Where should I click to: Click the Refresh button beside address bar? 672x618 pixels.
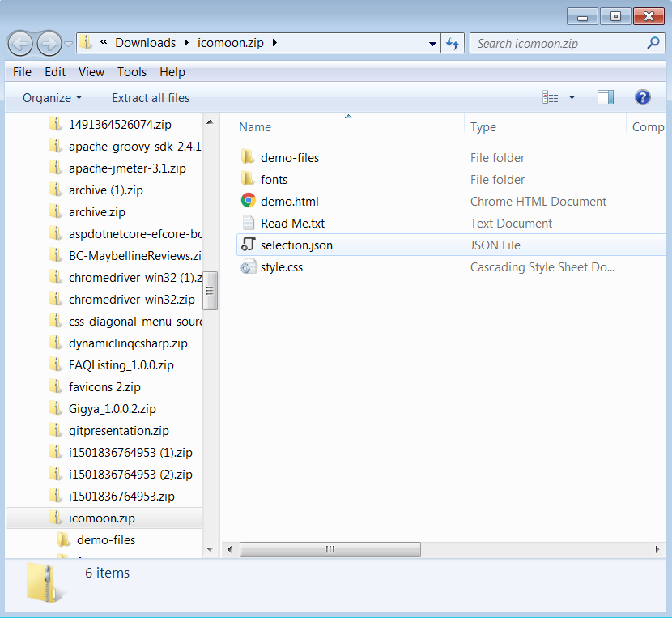pos(453,43)
